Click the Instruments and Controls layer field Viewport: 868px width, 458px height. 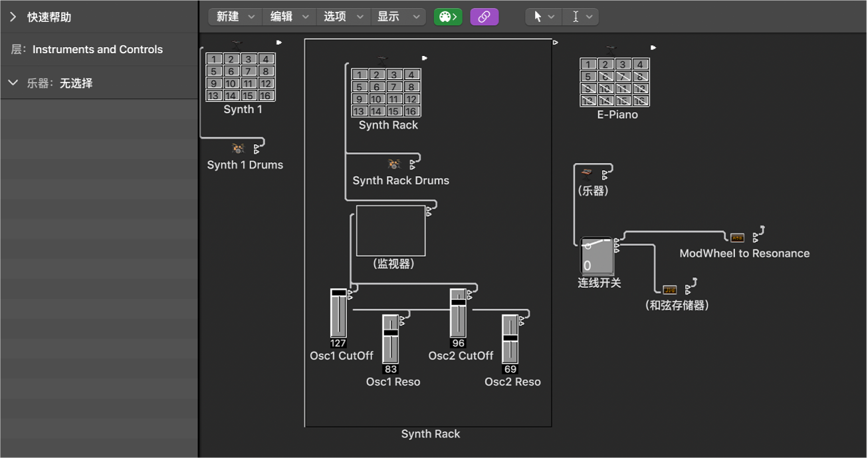pyautogui.click(x=98, y=49)
